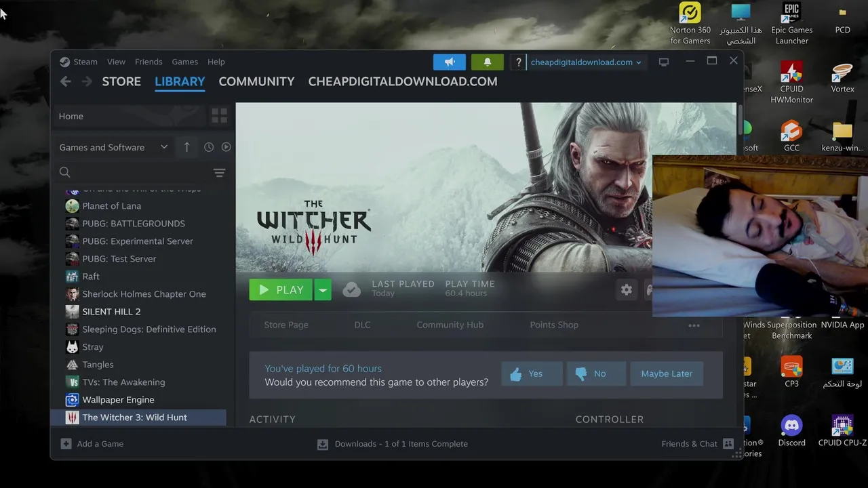Click the Discord desktop icon
The height and width of the screenshot is (488, 868).
(x=791, y=431)
